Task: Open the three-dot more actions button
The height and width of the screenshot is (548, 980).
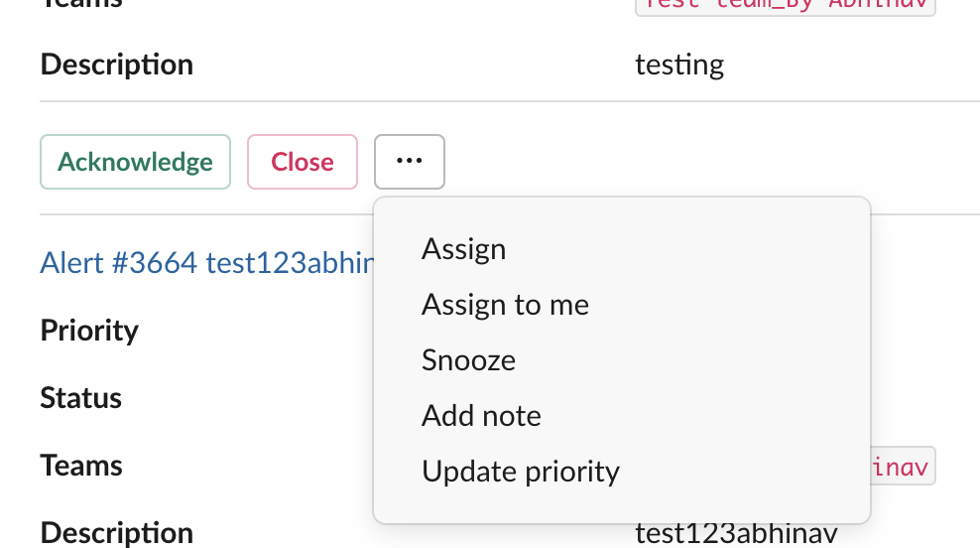Action: tap(409, 162)
